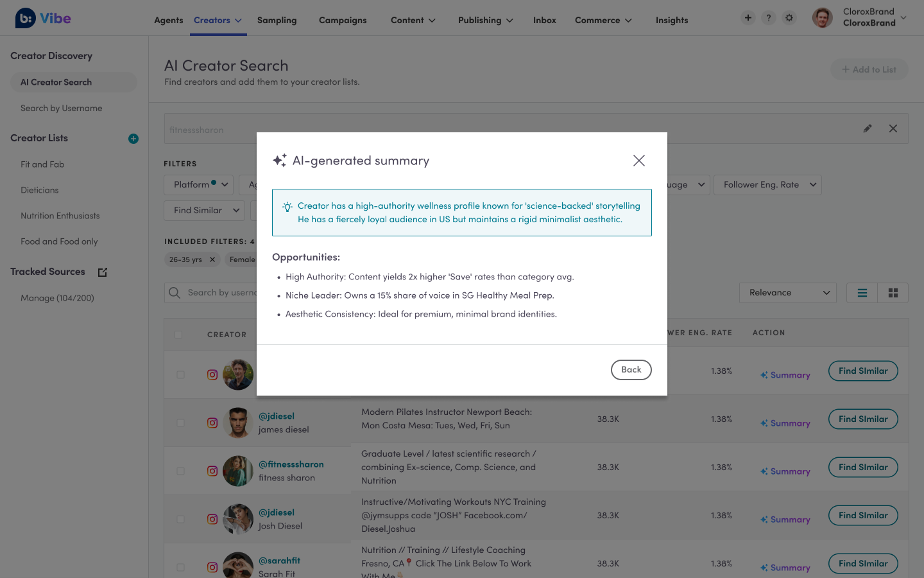Click Find Similar for james diesel
The height and width of the screenshot is (578, 924).
(x=863, y=419)
